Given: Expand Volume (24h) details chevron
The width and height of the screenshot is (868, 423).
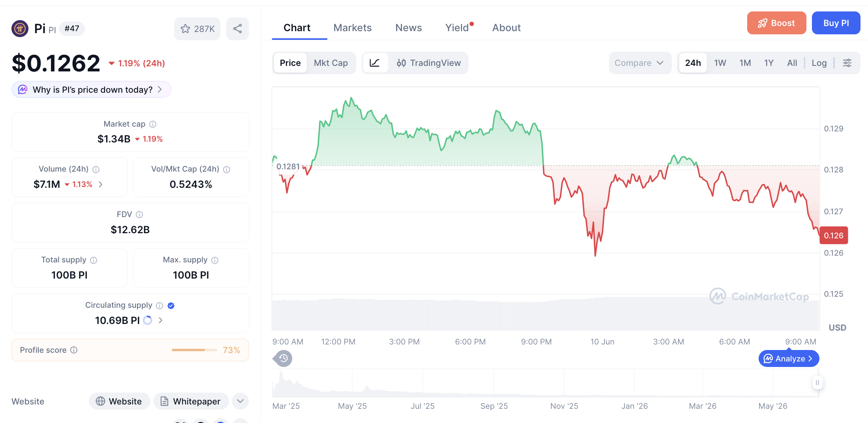Looking at the screenshot, I should click(x=101, y=184).
